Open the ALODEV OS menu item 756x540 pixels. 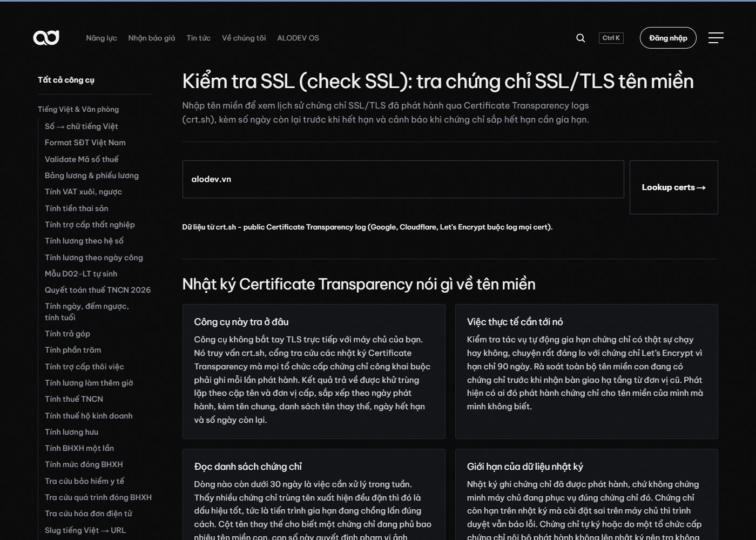[x=298, y=38]
